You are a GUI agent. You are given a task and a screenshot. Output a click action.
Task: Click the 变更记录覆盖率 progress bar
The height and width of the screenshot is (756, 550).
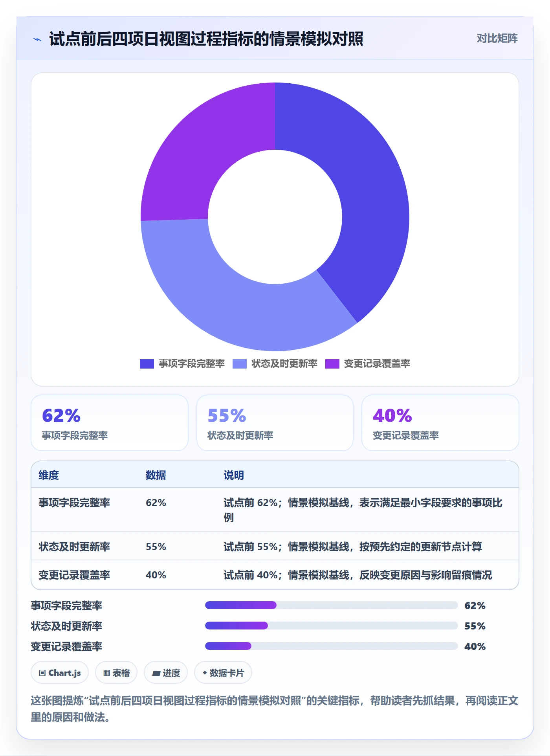pos(331,646)
